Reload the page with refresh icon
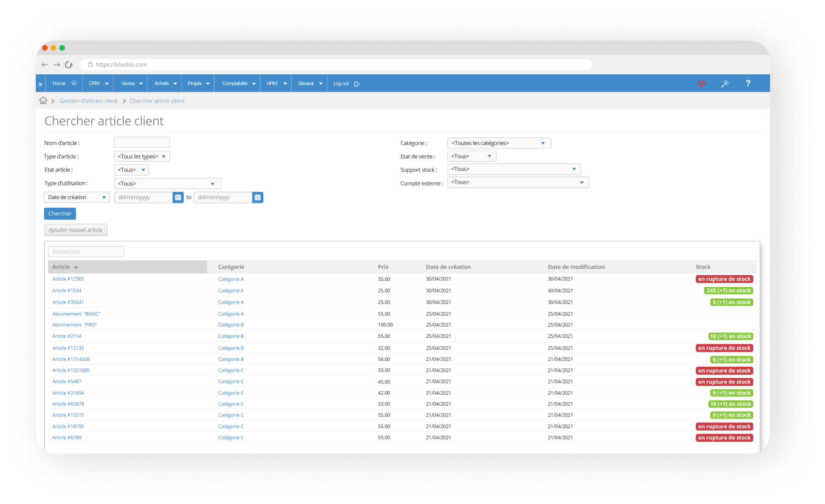 click(x=69, y=65)
